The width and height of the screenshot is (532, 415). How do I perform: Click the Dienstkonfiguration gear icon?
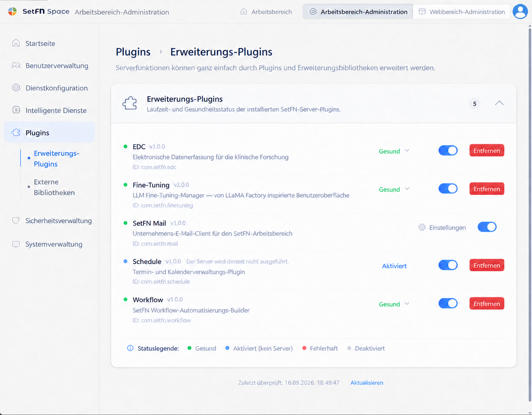tap(16, 88)
